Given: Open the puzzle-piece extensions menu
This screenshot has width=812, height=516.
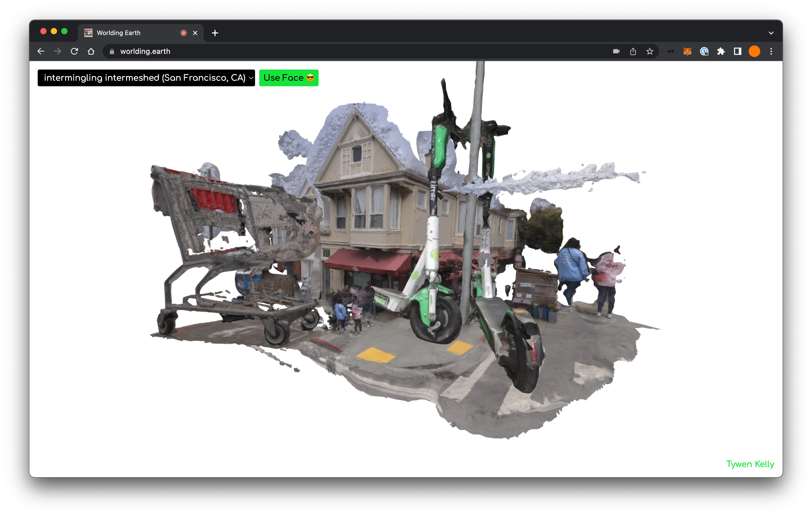Looking at the screenshot, I should click(x=721, y=51).
